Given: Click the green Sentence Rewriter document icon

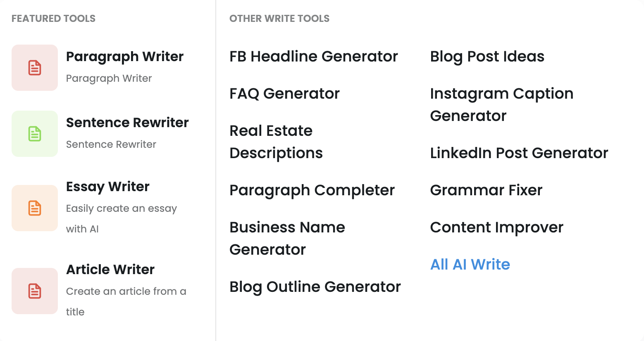Looking at the screenshot, I should 35,134.
